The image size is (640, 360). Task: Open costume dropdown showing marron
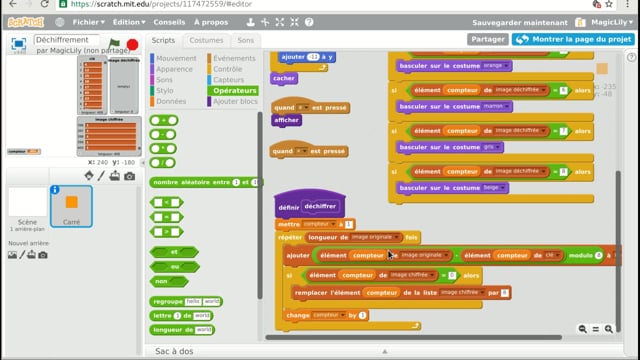(x=496, y=106)
